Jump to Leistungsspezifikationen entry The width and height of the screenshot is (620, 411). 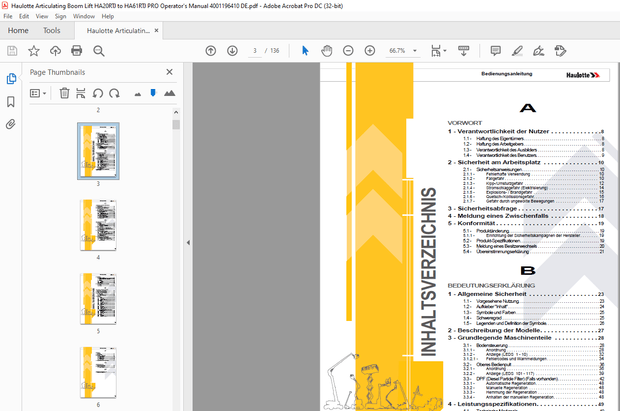[525, 404]
